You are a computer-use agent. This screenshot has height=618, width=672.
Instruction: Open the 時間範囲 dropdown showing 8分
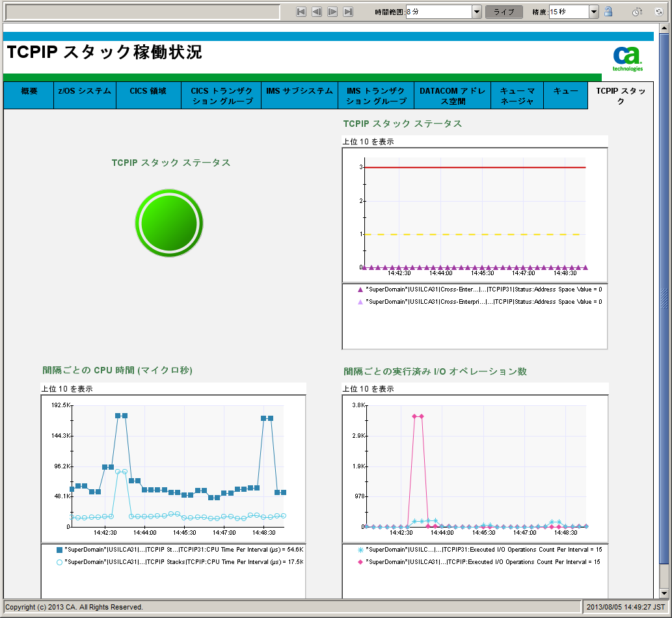click(x=476, y=11)
